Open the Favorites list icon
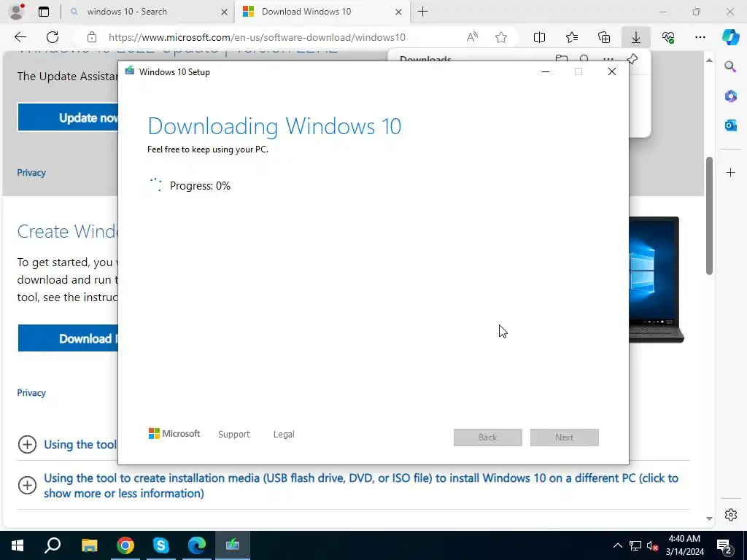The width and height of the screenshot is (747, 560). 572,37
